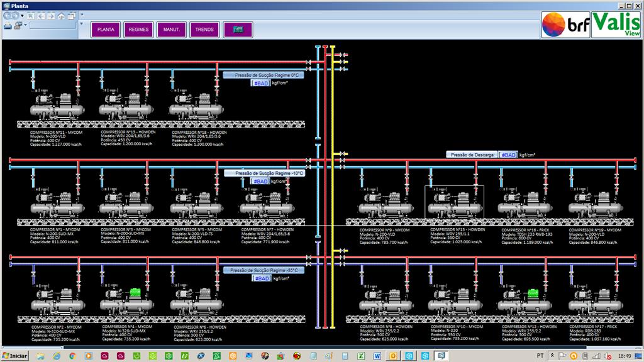Click the cascade windows toolbar icon
This screenshot has height=362, width=644.
coord(72,16)
